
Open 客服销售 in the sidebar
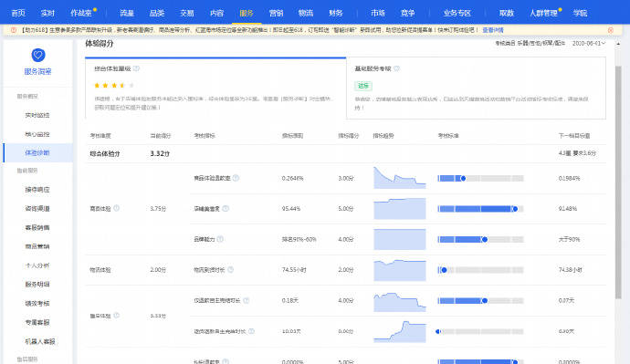[37, 227]
